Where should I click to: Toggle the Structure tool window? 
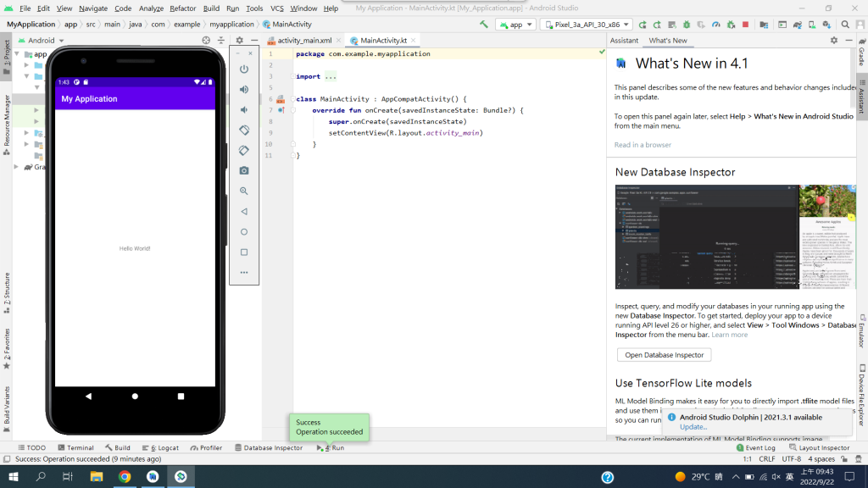pyautogui.click(x=6, y=292)
